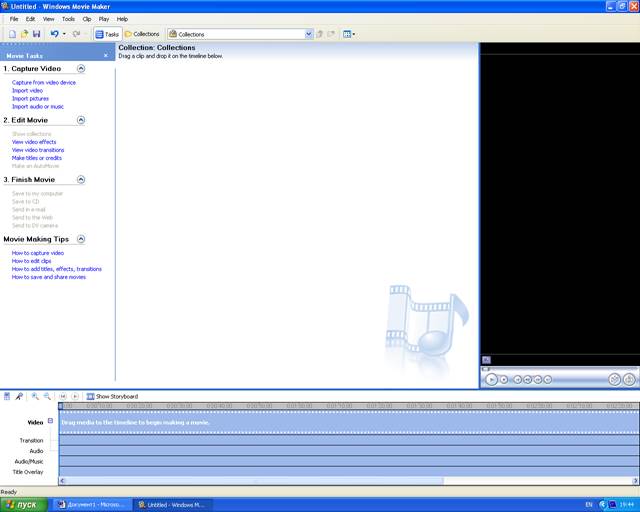Open the Views dropdown button

349,34
